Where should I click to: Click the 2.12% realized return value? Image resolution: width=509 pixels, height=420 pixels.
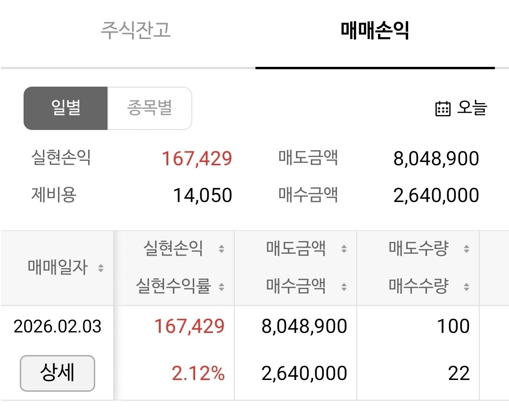198,373
